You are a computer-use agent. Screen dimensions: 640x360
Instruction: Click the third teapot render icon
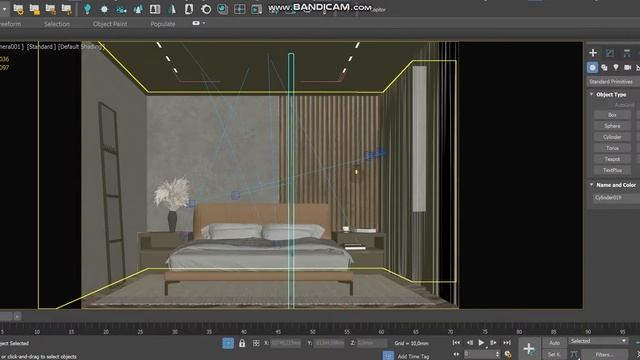tap(51, 9)
